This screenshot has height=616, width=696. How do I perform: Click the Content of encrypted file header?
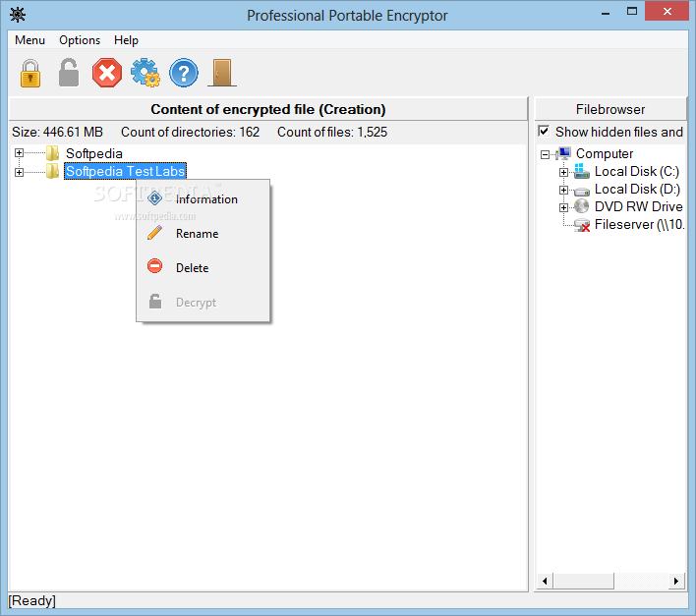point(268,109)
